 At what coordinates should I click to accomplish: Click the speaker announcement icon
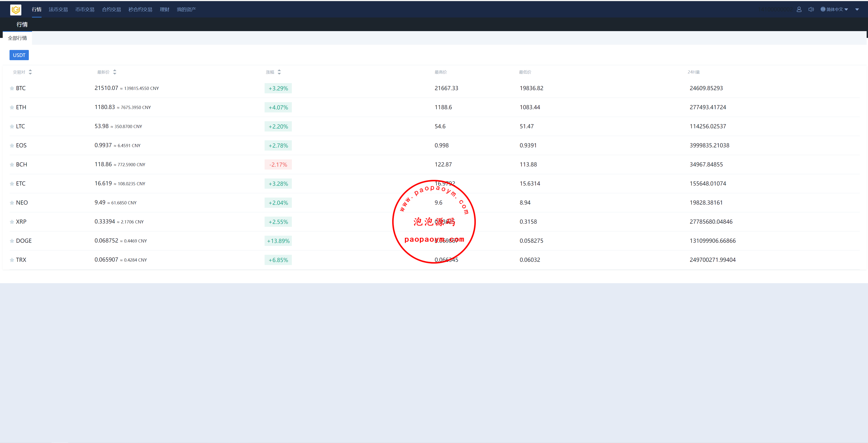point(811,10)
